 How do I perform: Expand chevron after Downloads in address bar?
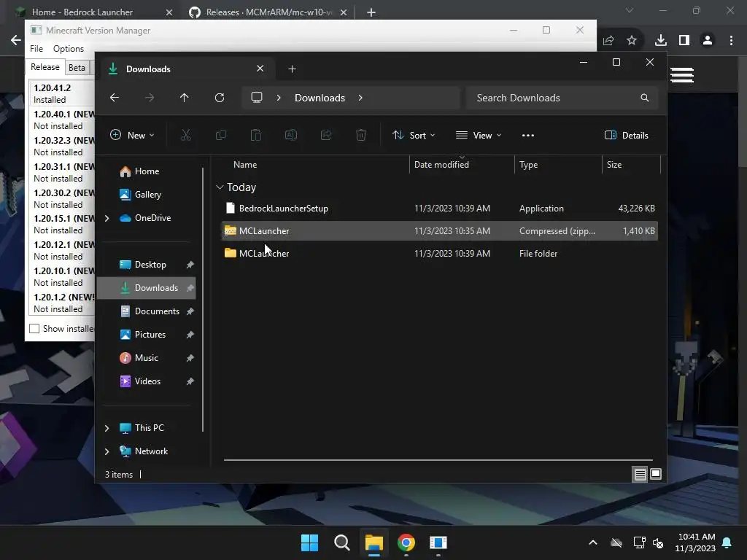(360, 98)
